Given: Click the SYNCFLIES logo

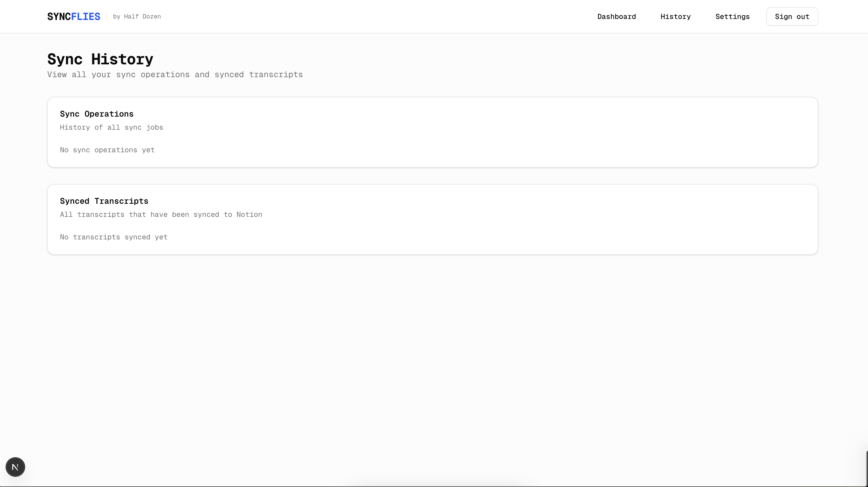Looking at the screenshot, I should coord(74,16).
